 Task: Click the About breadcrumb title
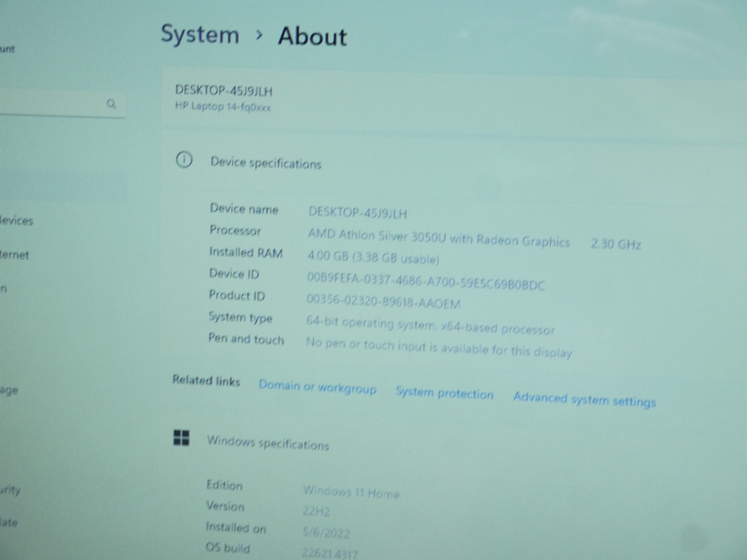pyautogui.click(x=312, y=36)
